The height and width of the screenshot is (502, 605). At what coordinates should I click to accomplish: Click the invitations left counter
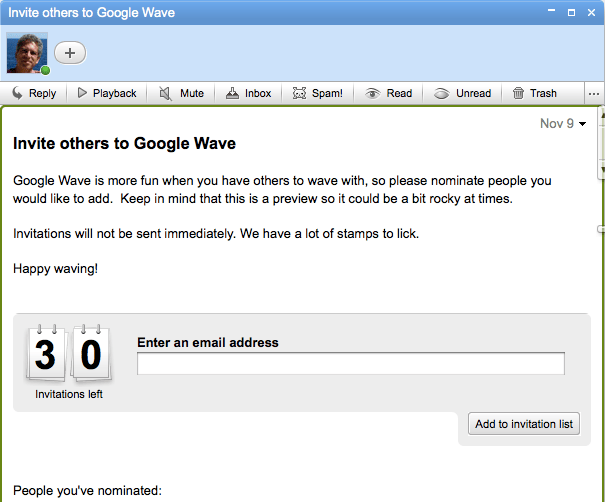tap(68, 356)
